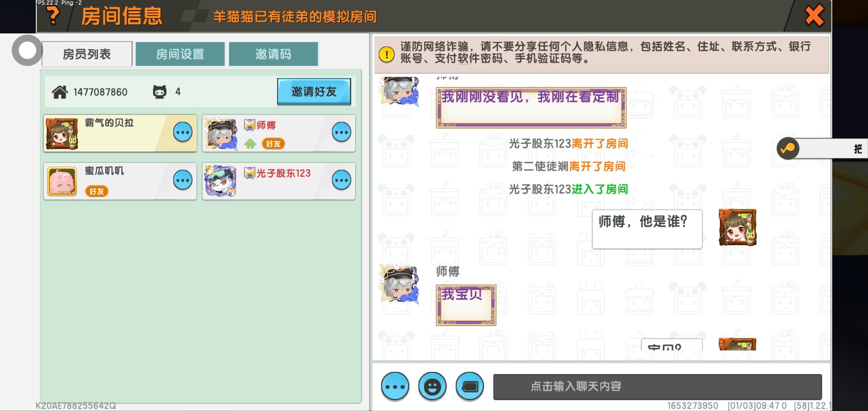Tap the gray circle joystick button
Screen dimensions: 868x411
tap(27, 50)
